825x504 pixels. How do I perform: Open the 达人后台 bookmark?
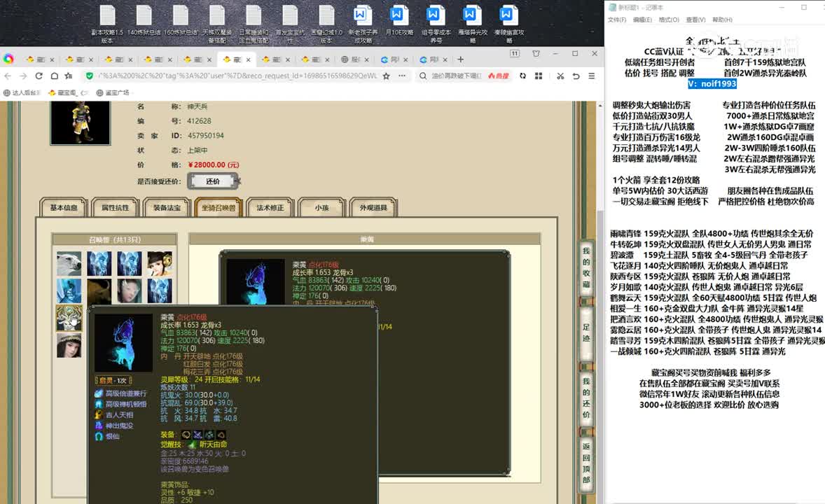click(x=22, y=92)
